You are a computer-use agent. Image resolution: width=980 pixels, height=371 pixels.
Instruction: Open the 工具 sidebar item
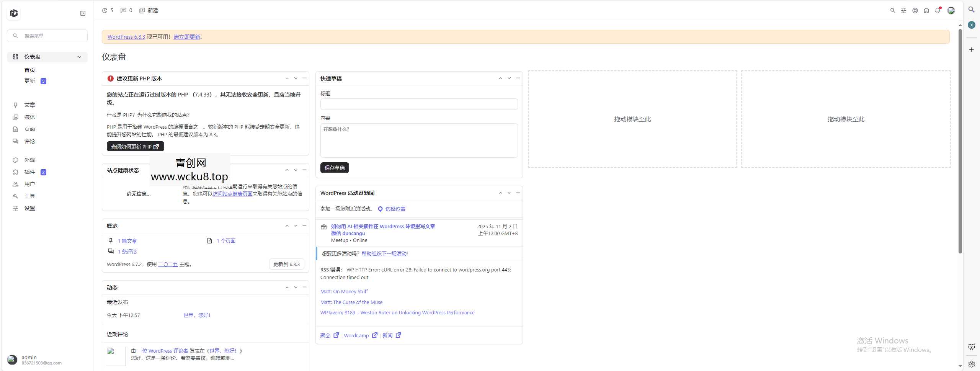29,196
